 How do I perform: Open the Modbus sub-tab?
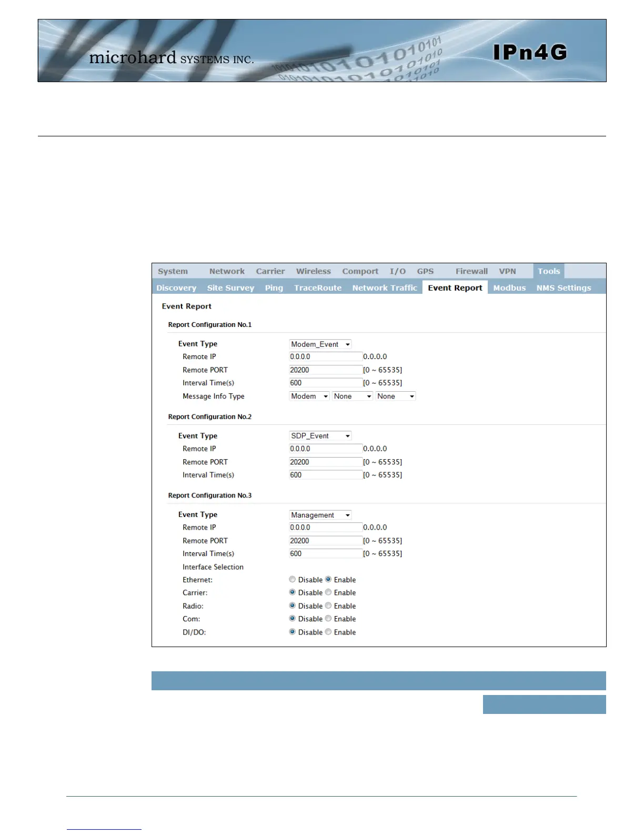coord(509,287)
